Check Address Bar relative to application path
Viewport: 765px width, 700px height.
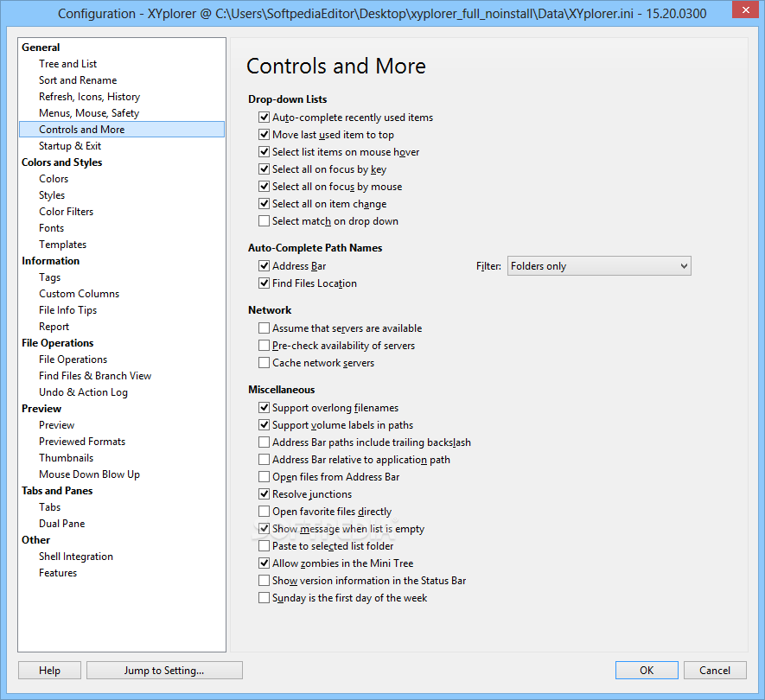pos(264,460)
